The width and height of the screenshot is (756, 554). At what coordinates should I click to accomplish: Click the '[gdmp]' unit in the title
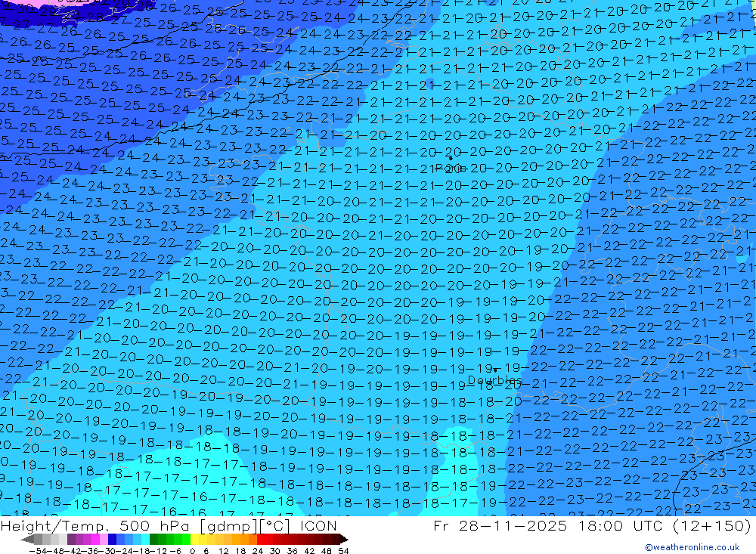228,526
